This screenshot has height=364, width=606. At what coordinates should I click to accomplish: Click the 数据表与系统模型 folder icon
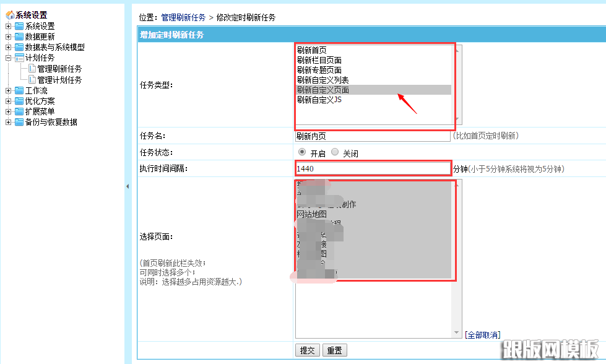19,47
